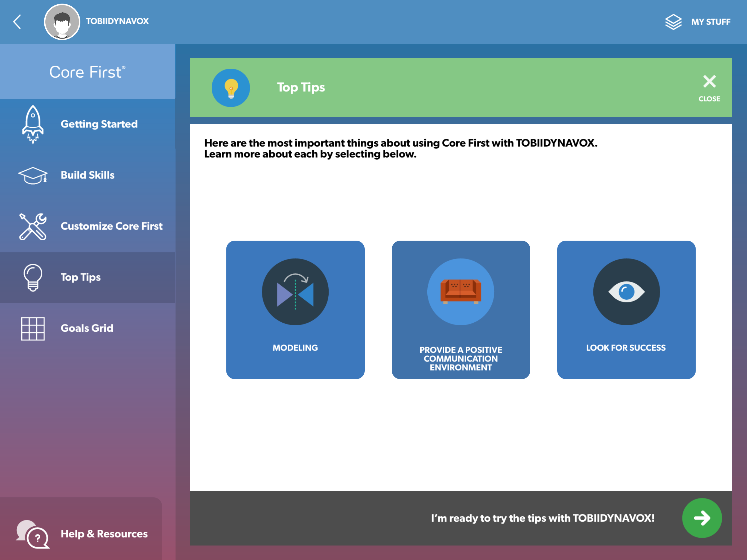Open the TOBIIDYNAVOX user avatar
Viewport: 747px width, 560px height.
click(62, 22)
